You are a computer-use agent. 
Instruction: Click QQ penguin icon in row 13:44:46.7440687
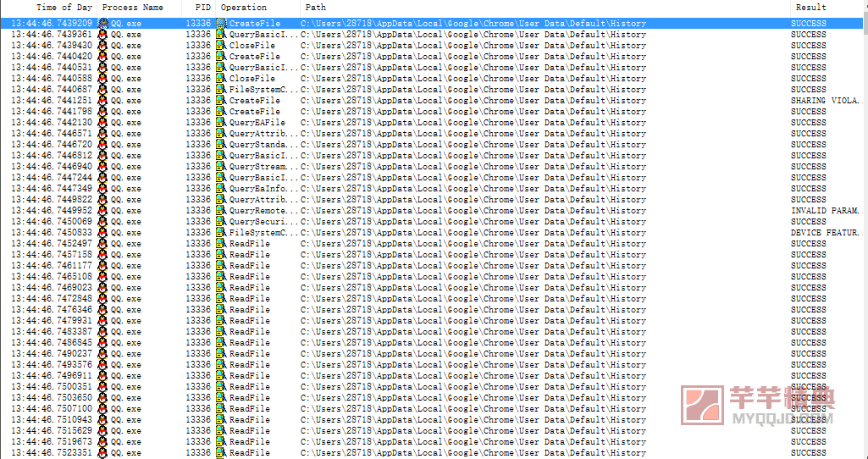[103, 90]
